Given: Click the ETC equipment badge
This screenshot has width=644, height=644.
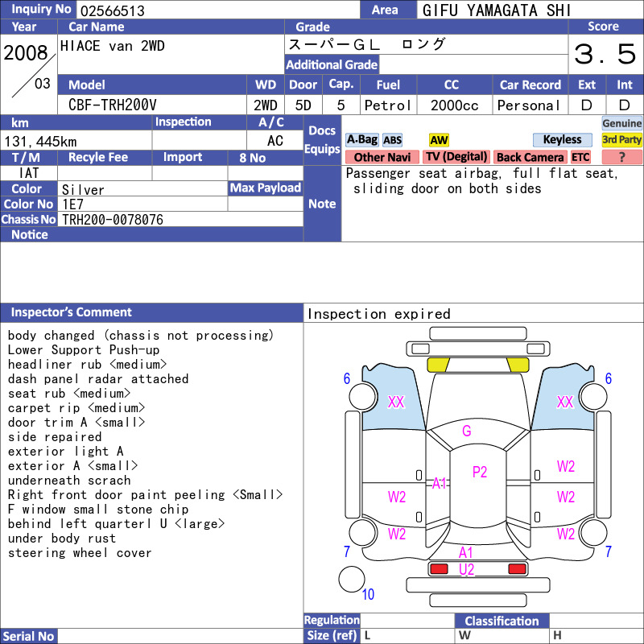Looking at the screenshot, I should [x=580, y=157].
